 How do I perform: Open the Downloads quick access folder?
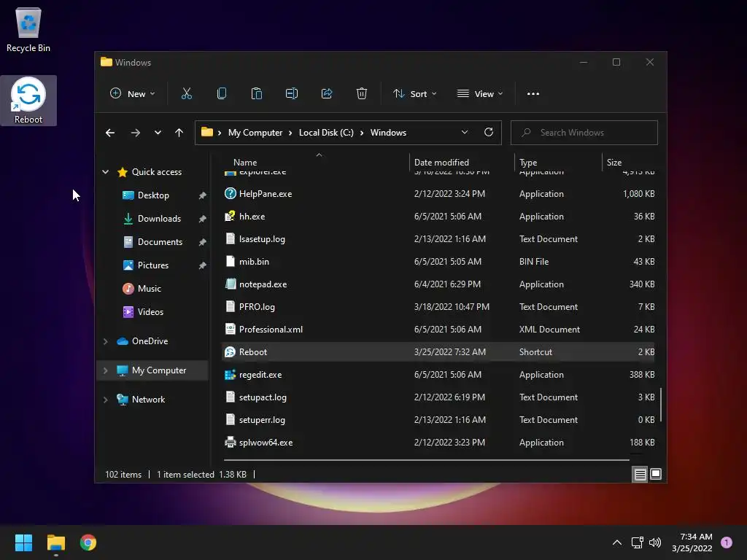(159, 219)
